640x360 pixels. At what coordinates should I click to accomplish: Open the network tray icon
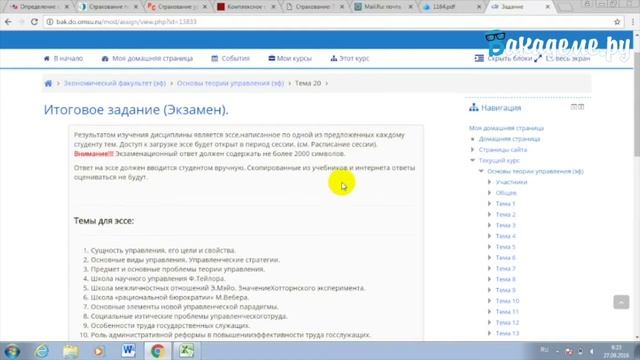click(580, 351)
